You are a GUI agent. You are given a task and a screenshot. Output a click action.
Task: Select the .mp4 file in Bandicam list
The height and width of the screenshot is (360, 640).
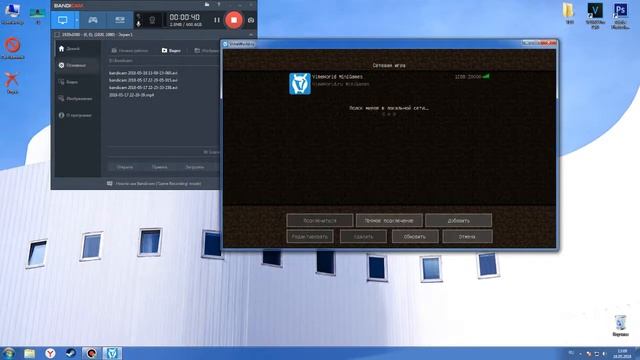pyautogui.click(x=131, y=95)
